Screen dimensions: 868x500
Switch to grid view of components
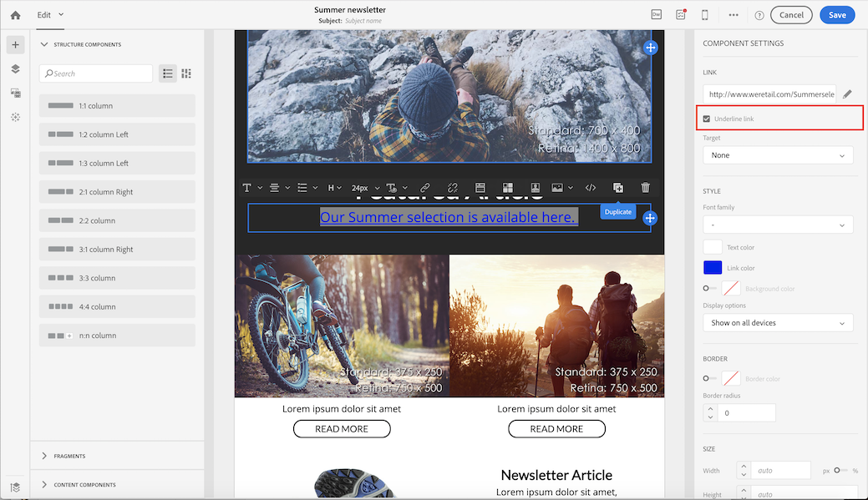(x=186, y=73)
